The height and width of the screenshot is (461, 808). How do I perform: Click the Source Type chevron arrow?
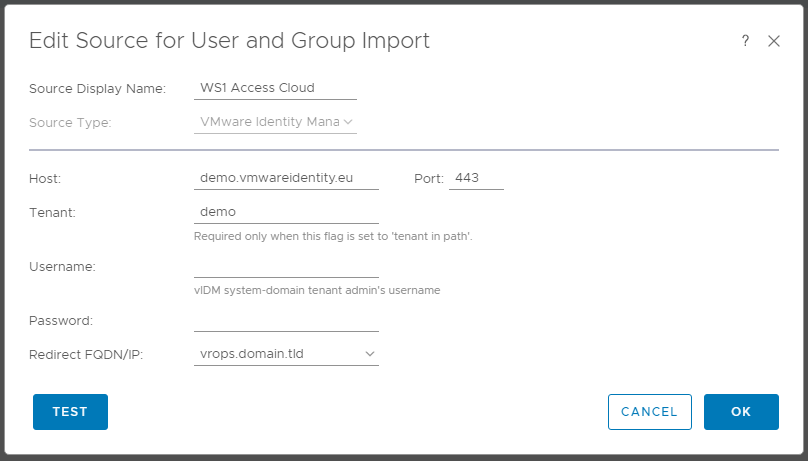pos(348,122)
